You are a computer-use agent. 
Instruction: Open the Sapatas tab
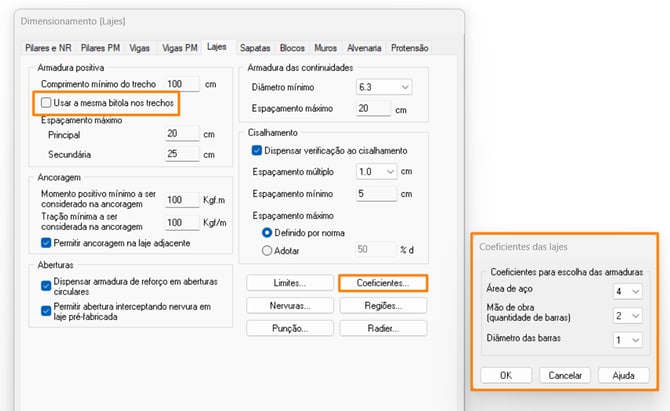(256, 47)
